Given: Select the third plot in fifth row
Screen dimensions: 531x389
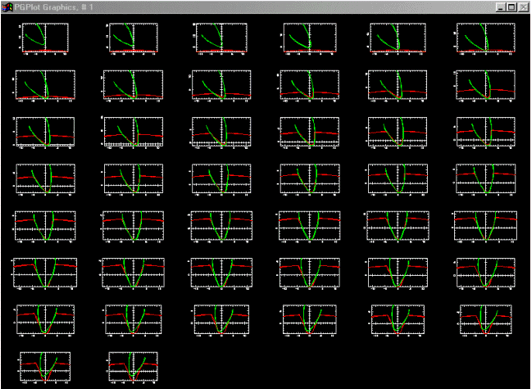Looking at the screenshot, I should click(221, 226).
